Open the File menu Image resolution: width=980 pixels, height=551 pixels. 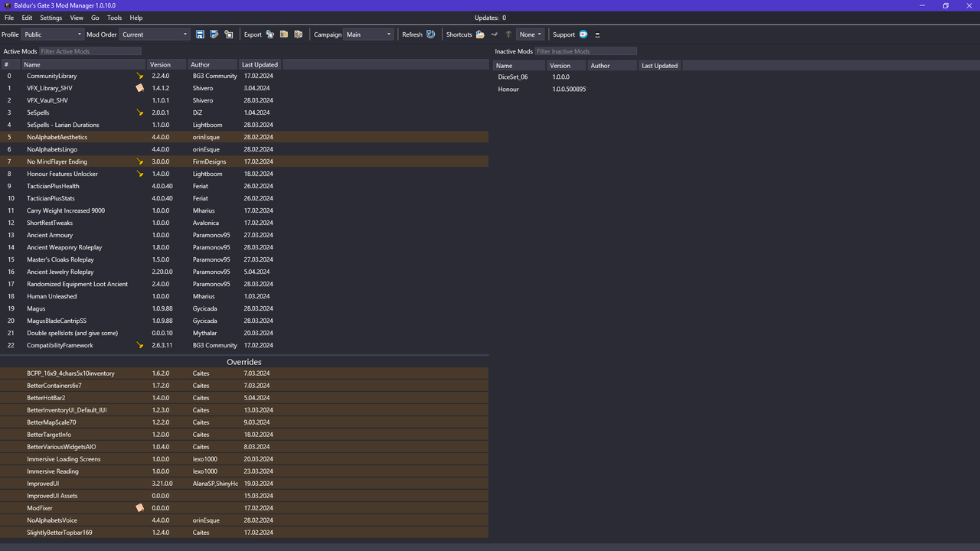(9, 18)
